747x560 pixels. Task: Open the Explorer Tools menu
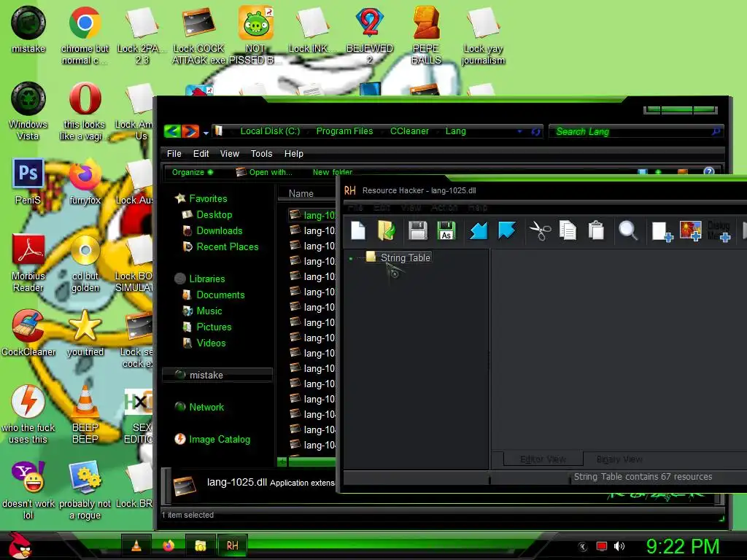[262, 153]
